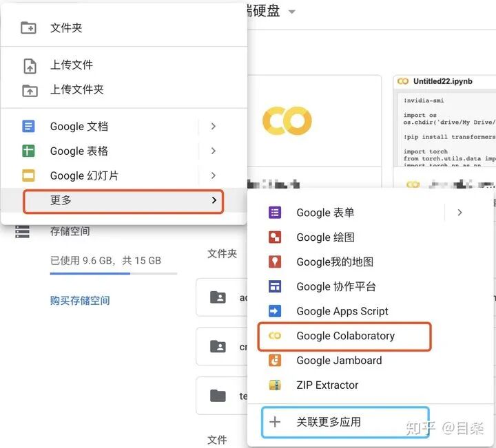The height and width of the screenshot is (448, 496).
Task: Click the Google Sites icon
Action: [x=275, y=286]
